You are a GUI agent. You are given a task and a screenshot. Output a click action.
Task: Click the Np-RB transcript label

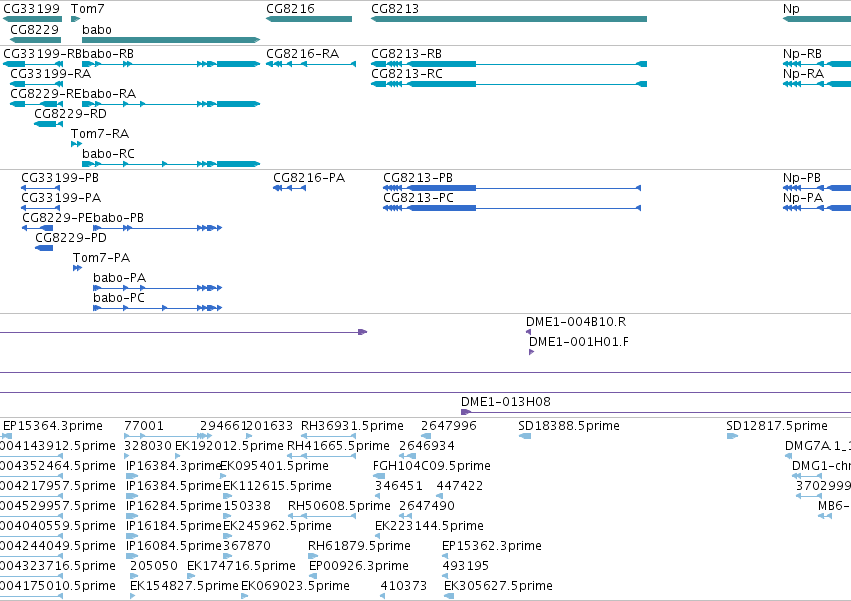(802, 54)
